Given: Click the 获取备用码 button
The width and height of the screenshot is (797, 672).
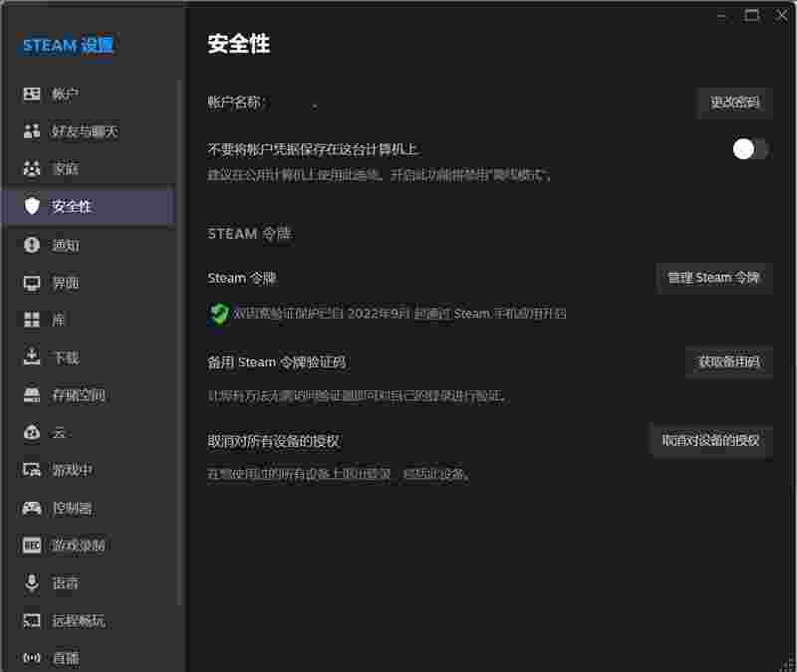Looking at the screenshot, I should 729,361.
